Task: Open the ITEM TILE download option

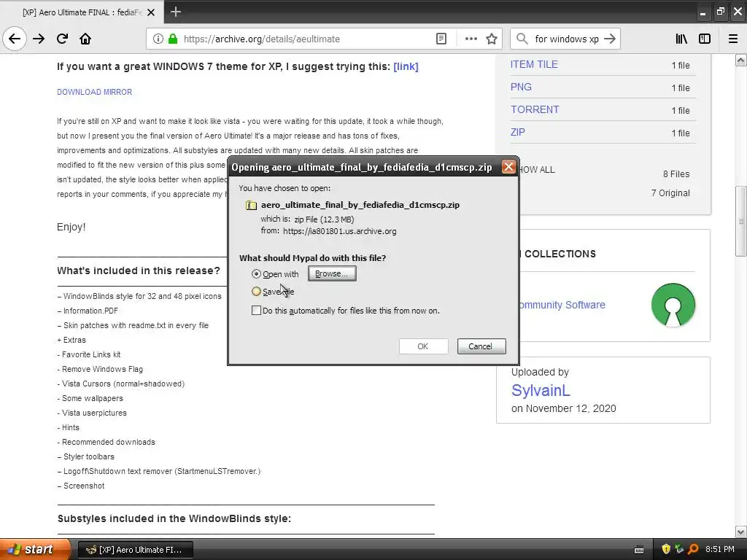Action: [533, 65]
